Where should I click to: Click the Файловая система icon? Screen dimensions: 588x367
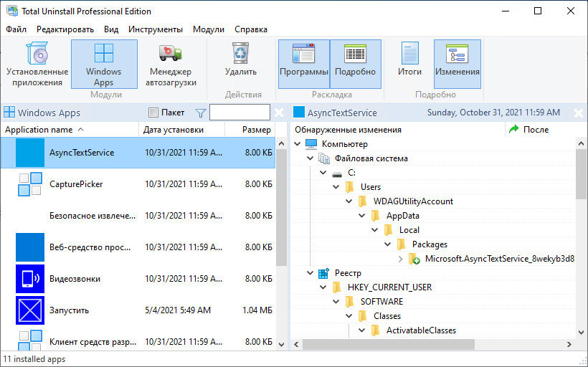[x=324, y=158]
